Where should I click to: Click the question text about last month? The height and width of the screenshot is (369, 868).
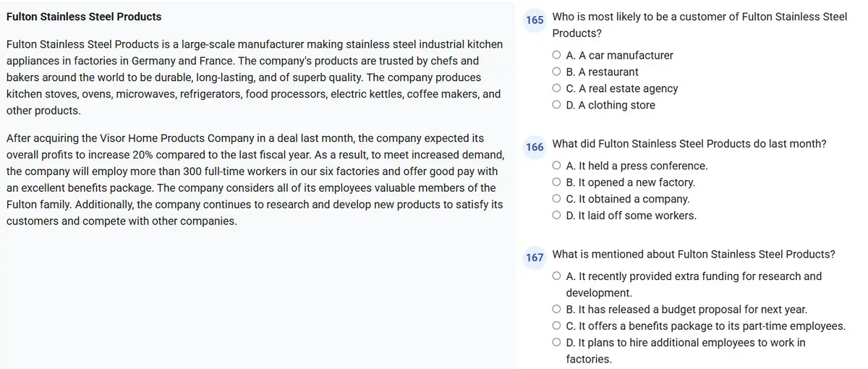tap(689, 144)
